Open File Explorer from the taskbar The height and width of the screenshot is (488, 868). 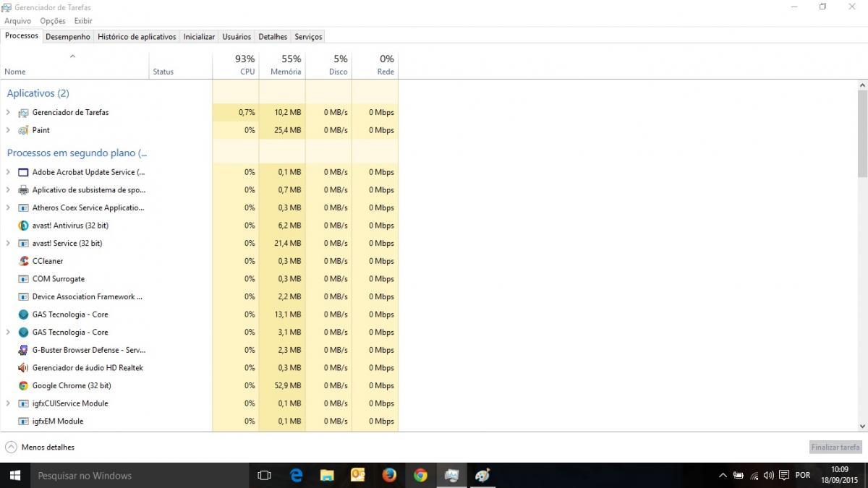coord(327,476)
